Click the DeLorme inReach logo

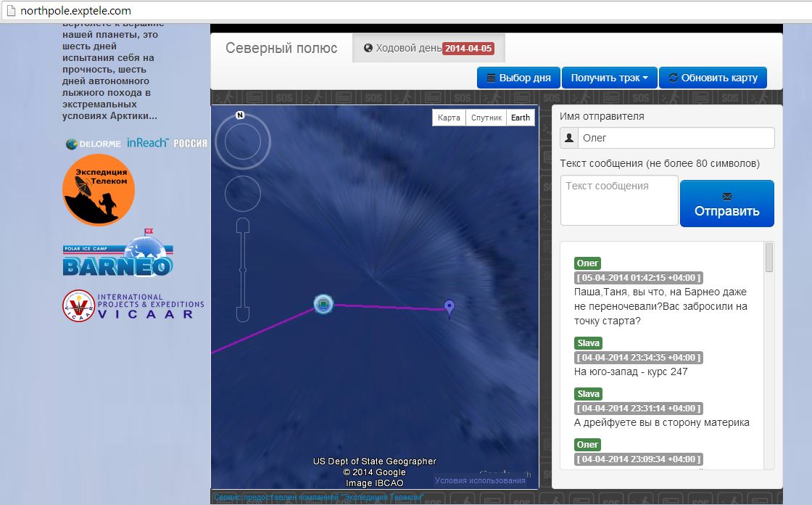click(136, 144)
